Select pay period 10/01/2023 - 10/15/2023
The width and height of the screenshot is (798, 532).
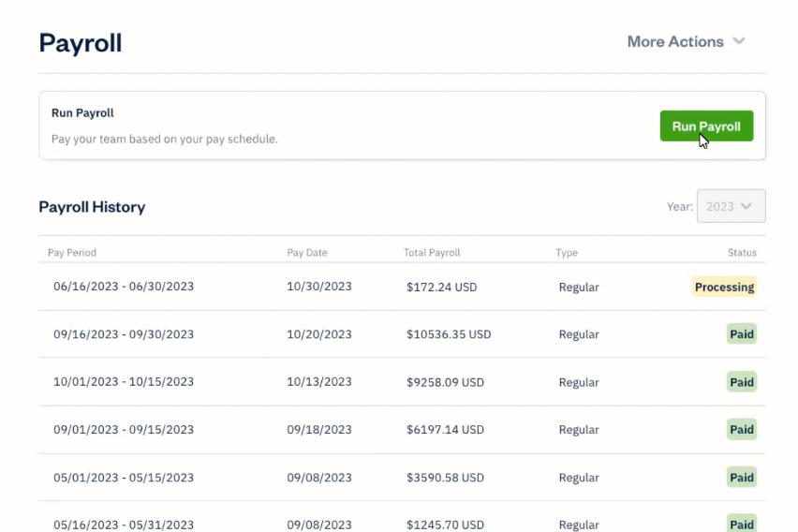[x=124, y=382]
